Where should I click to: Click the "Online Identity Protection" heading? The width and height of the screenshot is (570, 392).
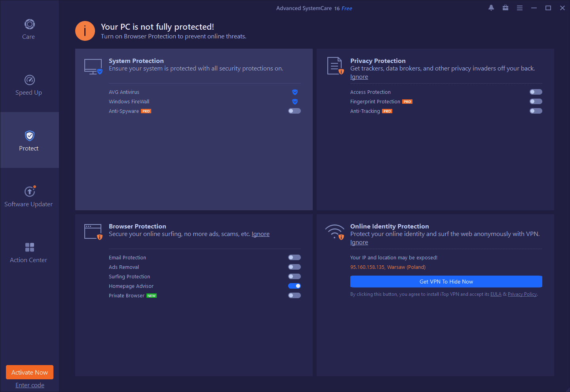coord(389,226)
